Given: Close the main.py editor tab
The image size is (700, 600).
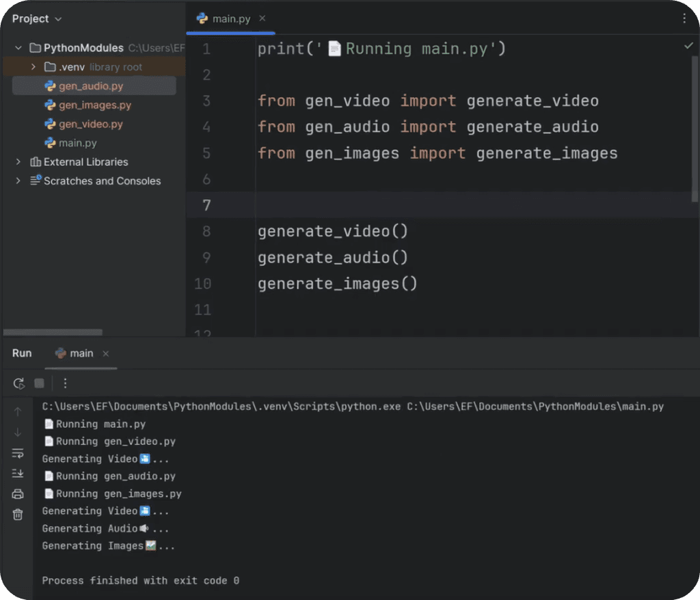Looking at the screenshot, I should tap(262, 18).
